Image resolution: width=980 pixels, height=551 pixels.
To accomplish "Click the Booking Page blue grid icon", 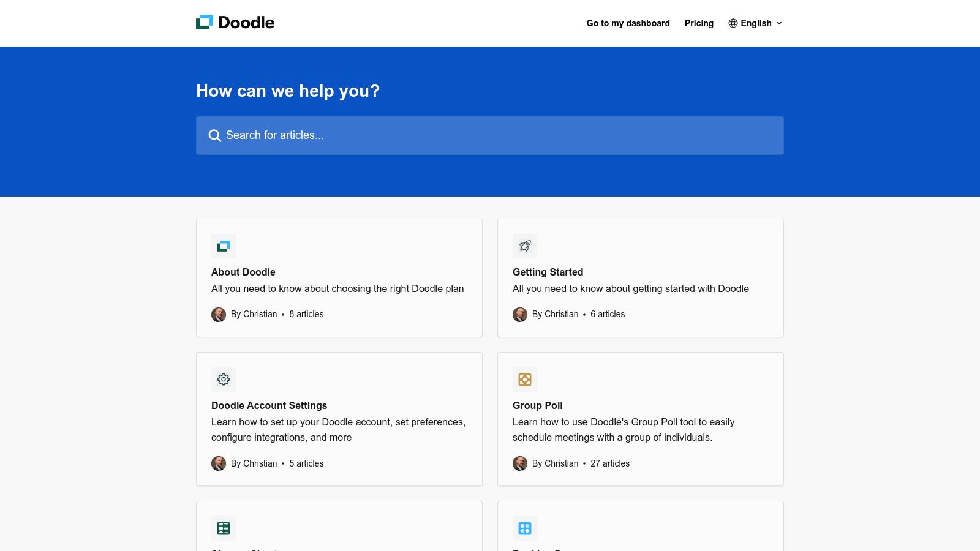I will (524, 527).
